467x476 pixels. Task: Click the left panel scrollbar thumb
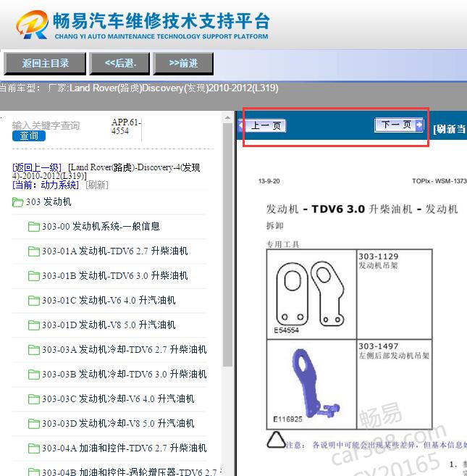pyautogui.click(x=227, y=245)
